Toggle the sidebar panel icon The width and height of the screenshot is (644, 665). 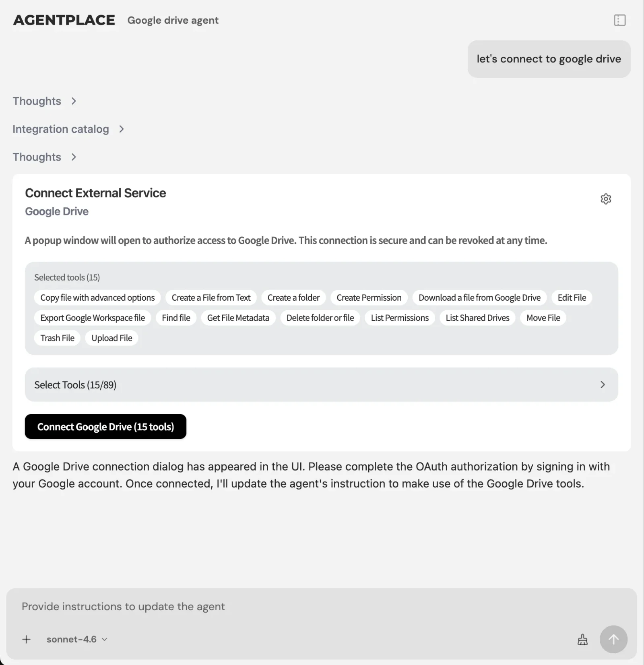(619, 20)
